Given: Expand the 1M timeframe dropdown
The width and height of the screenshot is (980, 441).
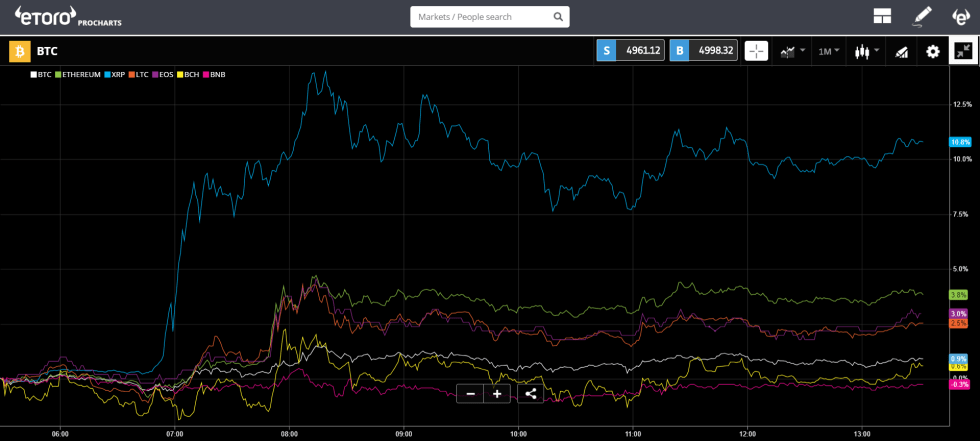Looking at the screenshot, I should coord(829,51).
